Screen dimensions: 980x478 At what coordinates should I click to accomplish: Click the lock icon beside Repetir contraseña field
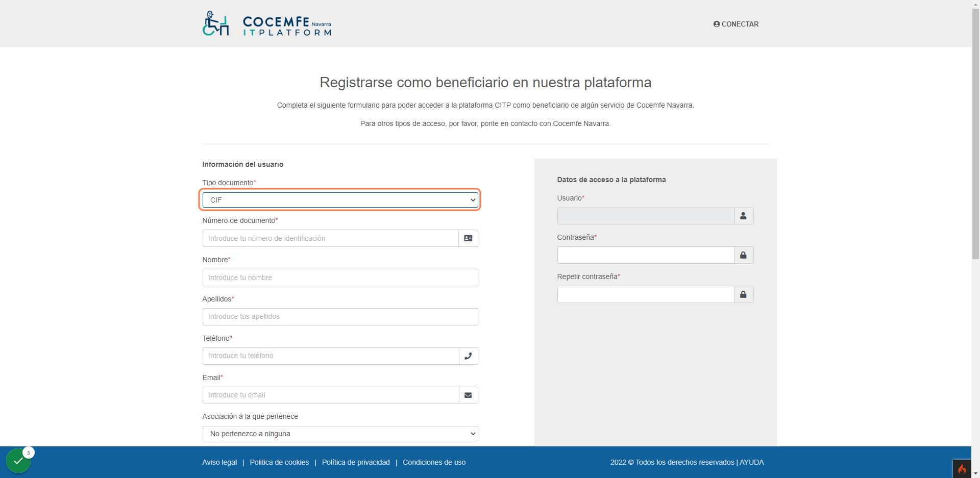click(x=744, y=294)
